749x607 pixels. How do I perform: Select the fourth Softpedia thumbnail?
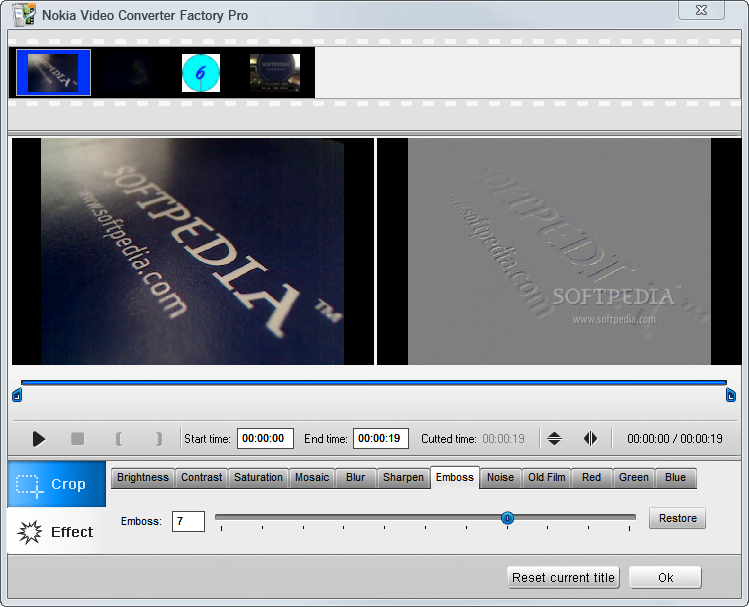pyautogui.click(x=275, y=73)
